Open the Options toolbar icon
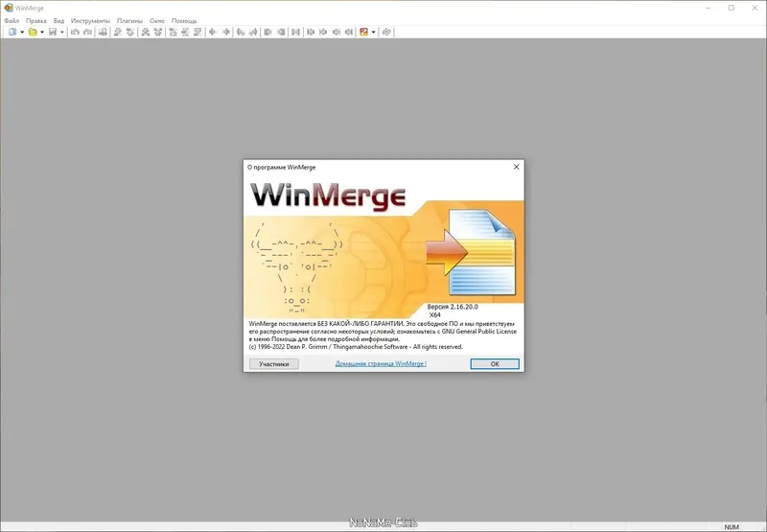Viewport: 767px width, 532px height. click(x=363, y=32)
